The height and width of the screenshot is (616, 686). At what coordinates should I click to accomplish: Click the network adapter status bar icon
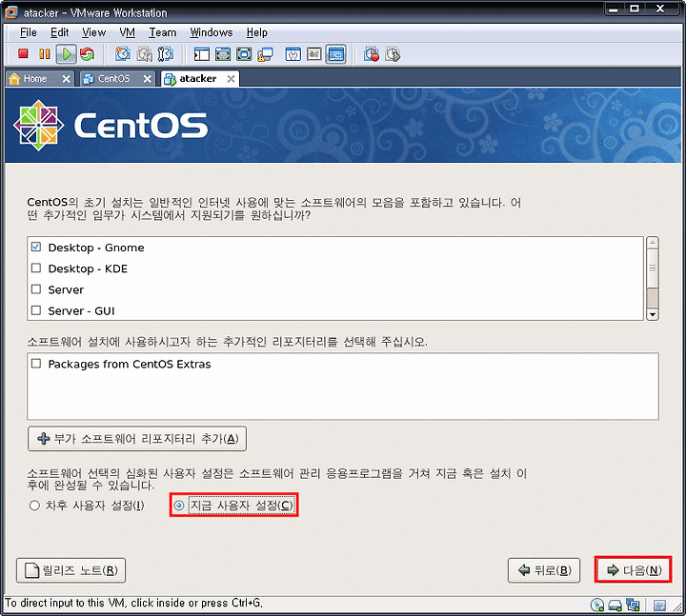[x=633, y=606]
